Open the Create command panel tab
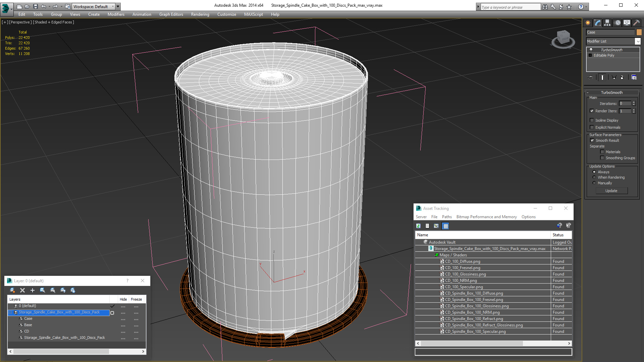 (x=588, y=23)
